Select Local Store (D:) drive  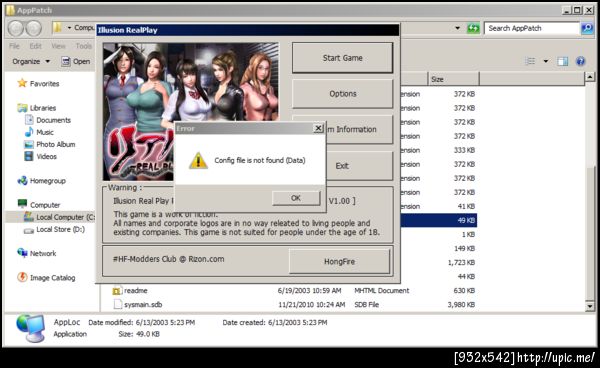[60, 229]
